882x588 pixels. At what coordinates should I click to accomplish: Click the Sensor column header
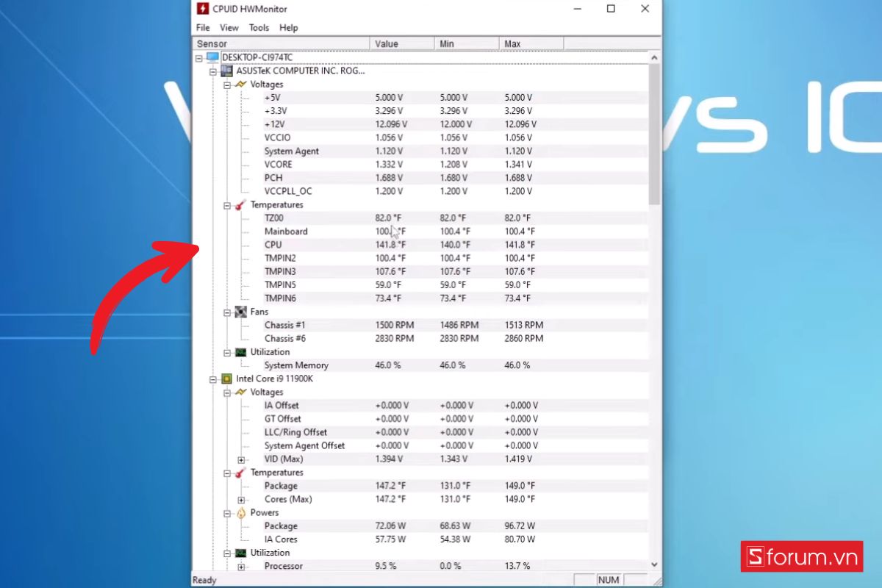click(x=281, y=44)
